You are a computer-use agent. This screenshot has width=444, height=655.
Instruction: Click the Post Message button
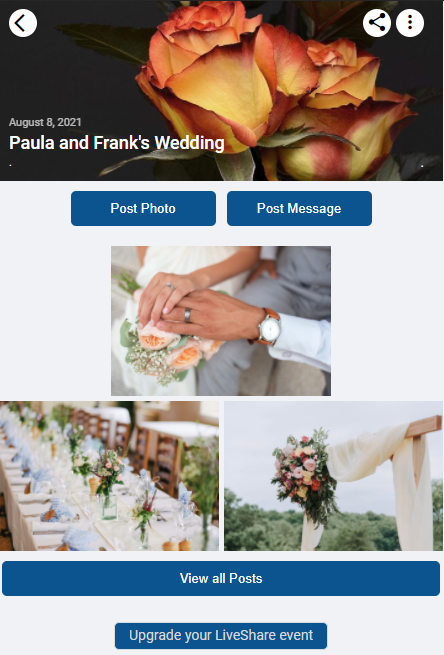click(299, 208)
